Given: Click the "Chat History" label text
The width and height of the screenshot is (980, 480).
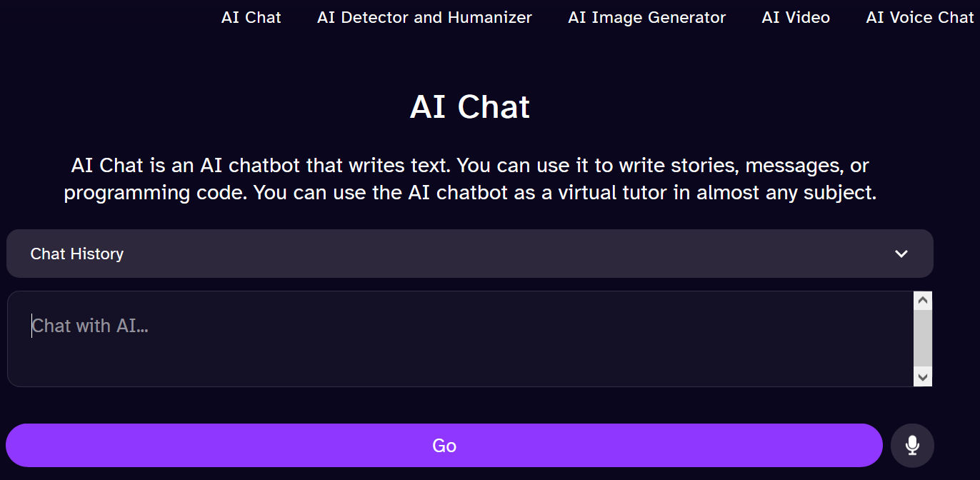Looking at the screenshot, I should pyautogui.click(x=77, y=254).
